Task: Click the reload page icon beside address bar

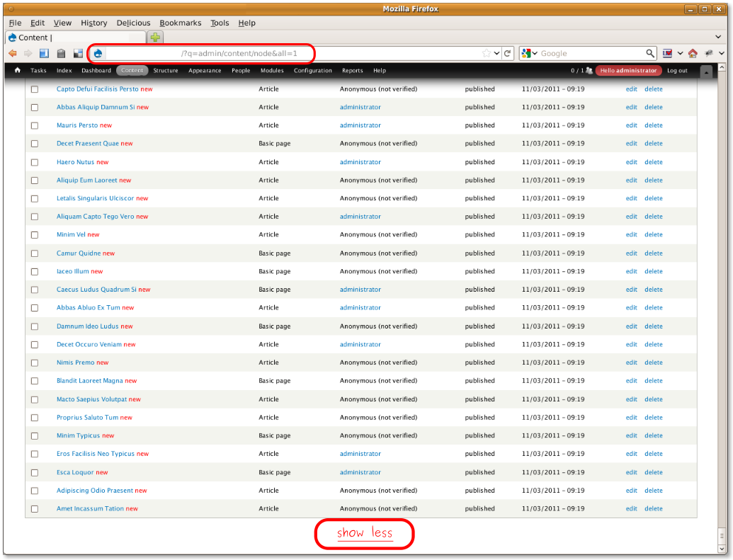Action: pos(507,53)
